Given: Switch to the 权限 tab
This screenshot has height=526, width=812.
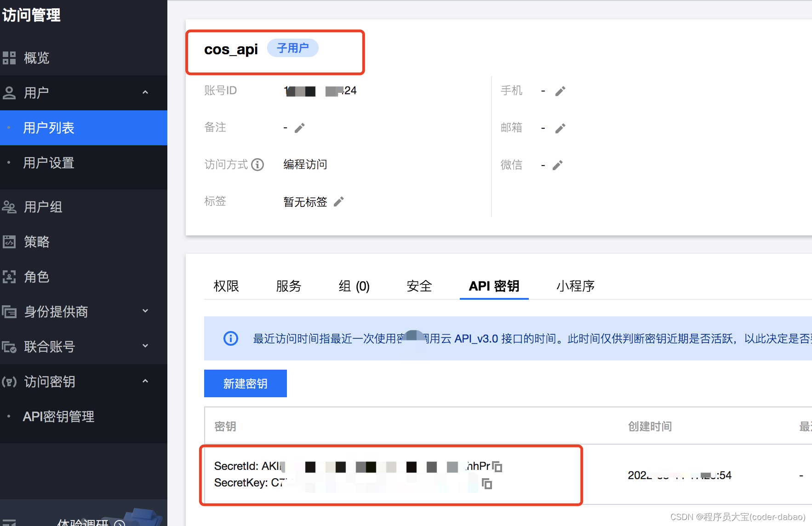Looking at the screenshot, I should 226,286.
